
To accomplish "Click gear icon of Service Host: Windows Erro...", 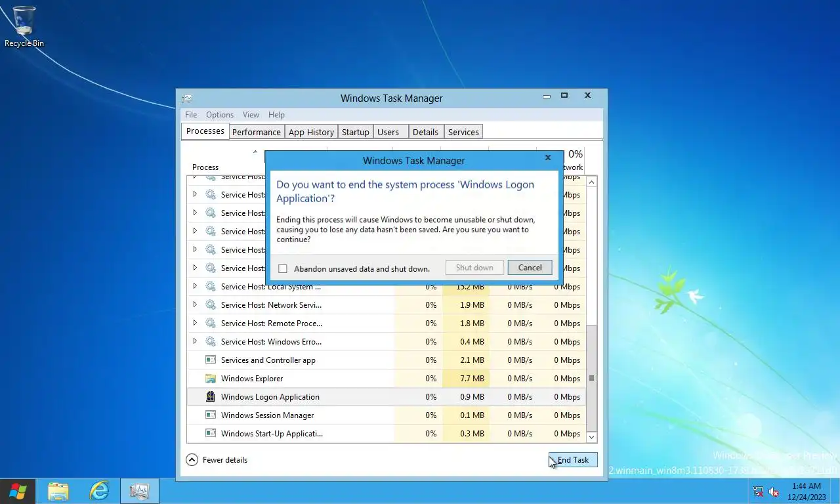I will (211, 341).
